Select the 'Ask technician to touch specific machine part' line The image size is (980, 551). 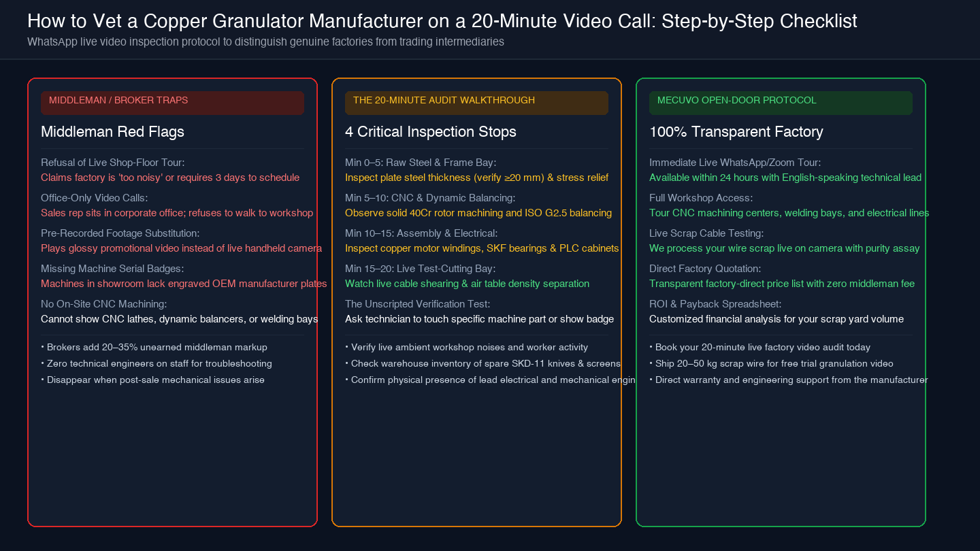point(479,319)
